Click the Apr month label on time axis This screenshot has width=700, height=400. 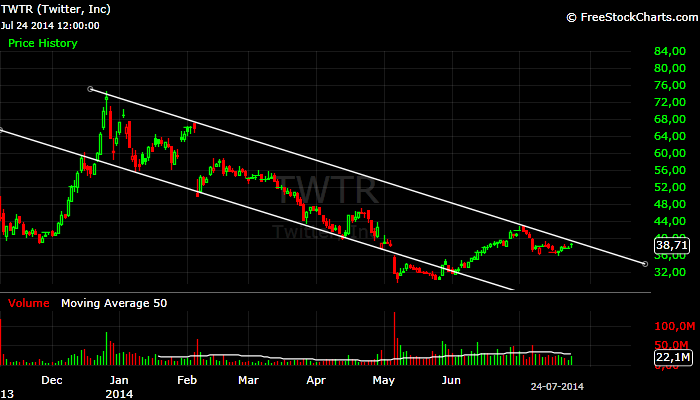[316, 380]
